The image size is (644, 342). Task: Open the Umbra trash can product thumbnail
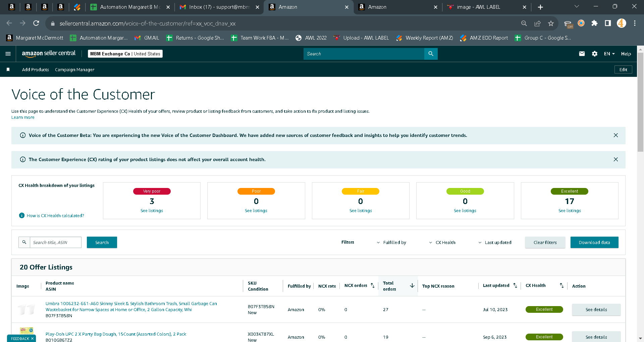pos(26,309)
